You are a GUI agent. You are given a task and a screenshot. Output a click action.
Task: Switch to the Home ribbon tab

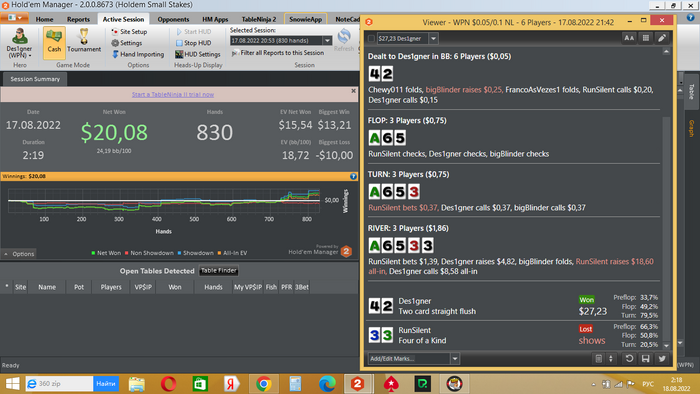tap(44, 19)
